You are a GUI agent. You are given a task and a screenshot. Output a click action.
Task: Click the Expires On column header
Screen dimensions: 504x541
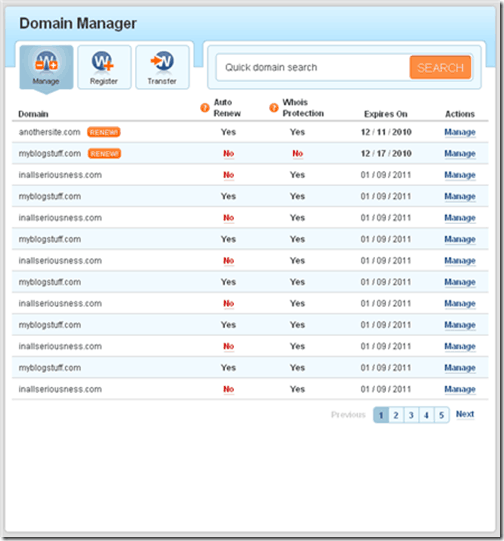tap(386, 114)
